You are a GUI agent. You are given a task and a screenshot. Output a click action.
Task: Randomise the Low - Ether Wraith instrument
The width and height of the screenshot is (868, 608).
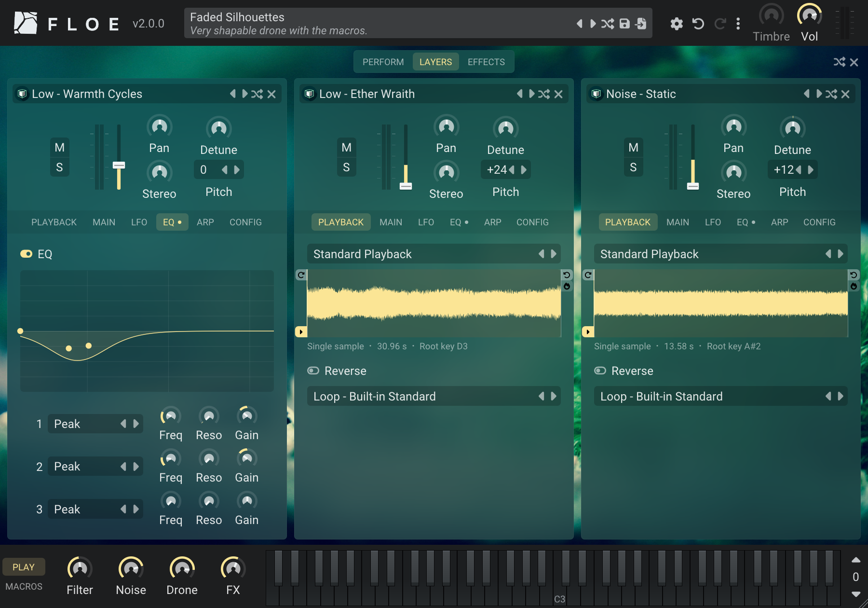pyautogui.click(x=544, y=94)
